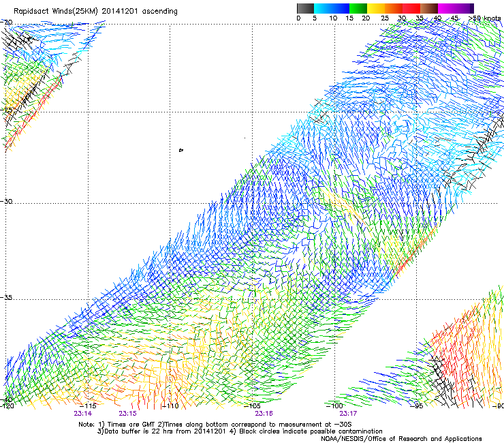
Task: Click the small island outline in the map
Action: click(181, 150)
